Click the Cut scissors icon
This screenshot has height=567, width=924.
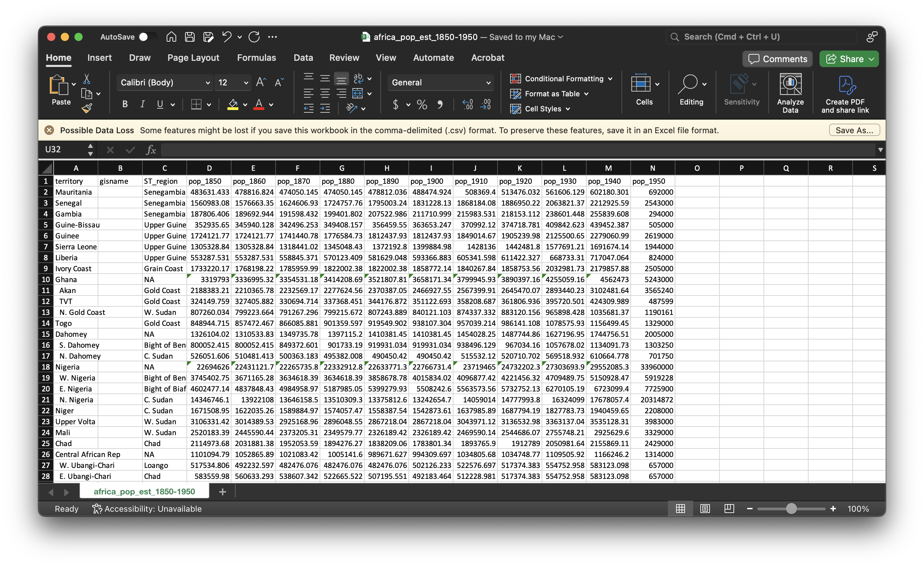[x=87, y=79]
